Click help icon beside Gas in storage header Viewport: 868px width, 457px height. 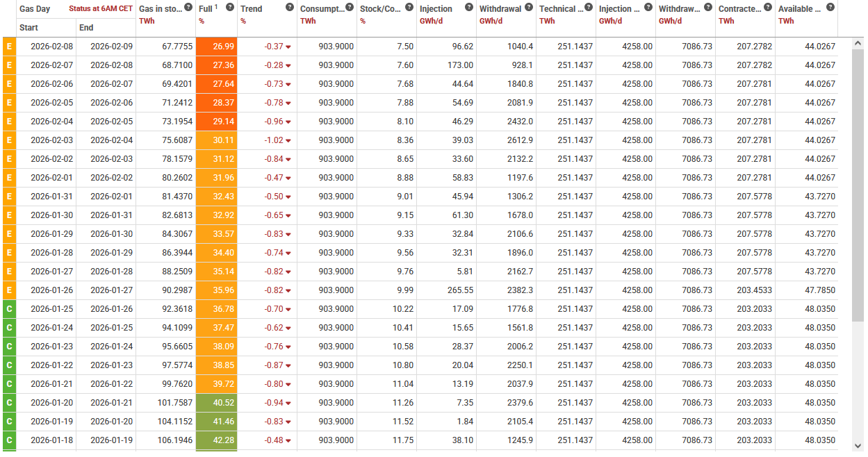click(x=188, y=8)
